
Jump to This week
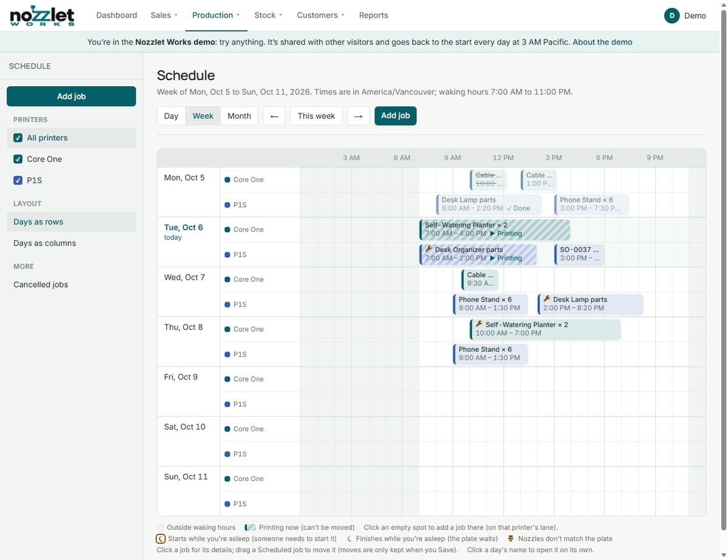click(316, 116)
